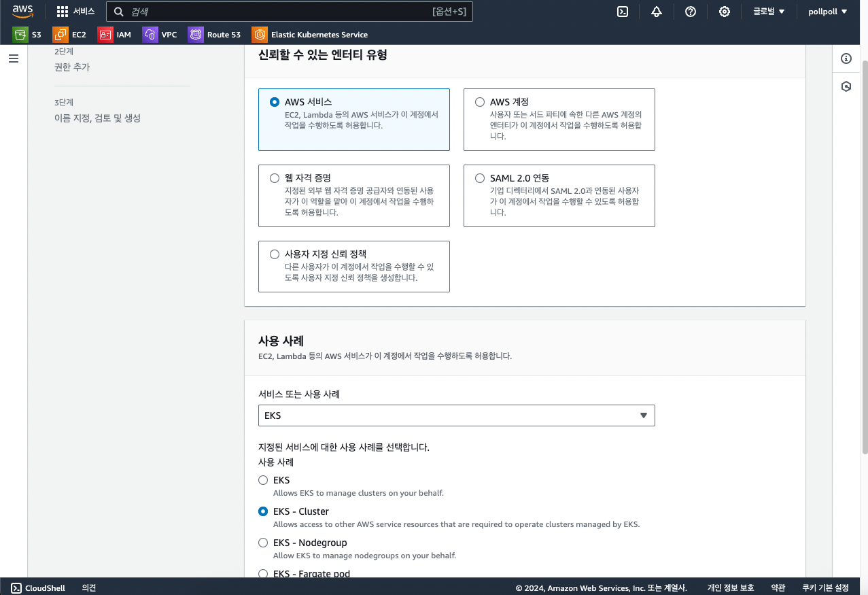Select the EKS - Fargate pod use case
This screenshot has height=595, width=868.
click(263, 574)
